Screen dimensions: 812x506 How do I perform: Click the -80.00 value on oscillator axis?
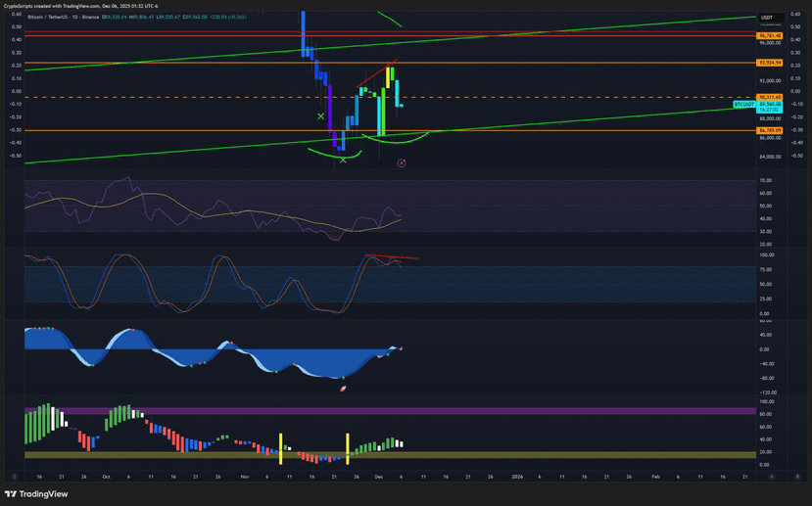[x=765, y=378]
